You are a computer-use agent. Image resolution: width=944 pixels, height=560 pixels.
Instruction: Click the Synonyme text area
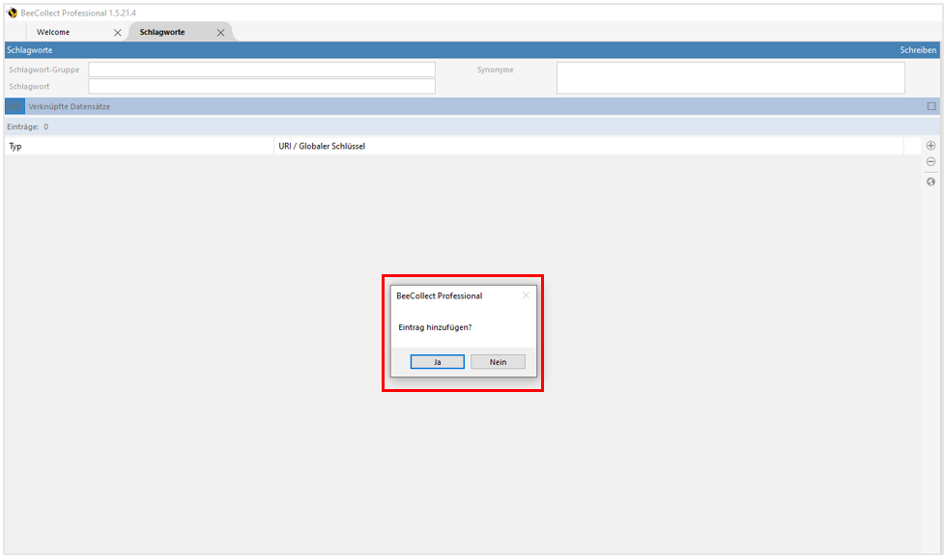[x=729, y=77]
